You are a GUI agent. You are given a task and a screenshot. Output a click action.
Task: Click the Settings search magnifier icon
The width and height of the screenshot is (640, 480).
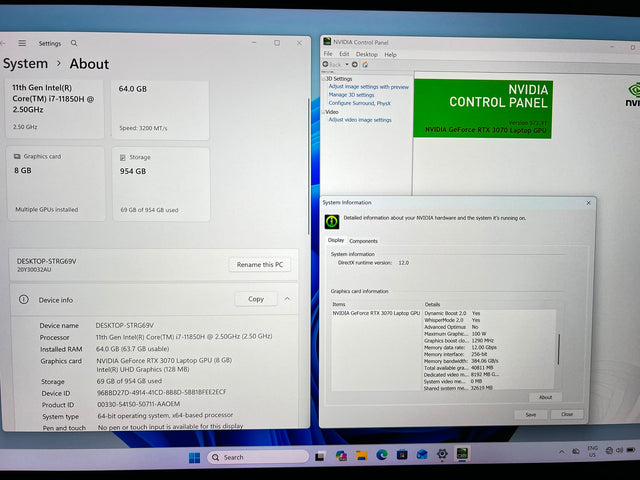pos(74,43)
